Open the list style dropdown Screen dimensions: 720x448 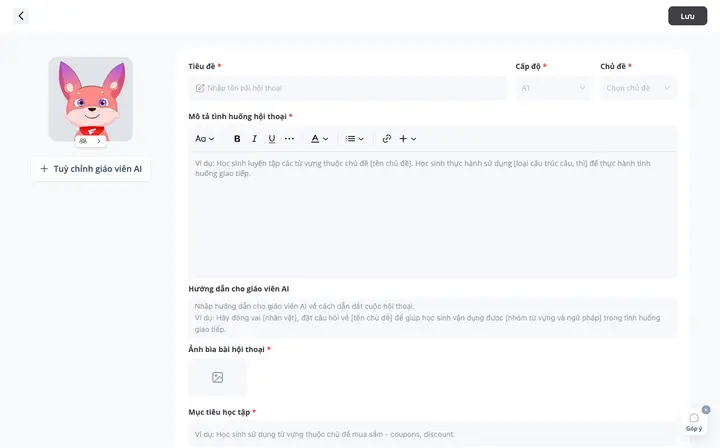(354, 139)
